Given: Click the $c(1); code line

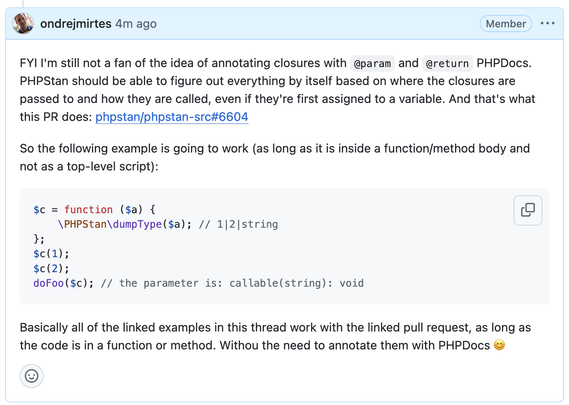Looking at the screenshot, I should [51, 254].
